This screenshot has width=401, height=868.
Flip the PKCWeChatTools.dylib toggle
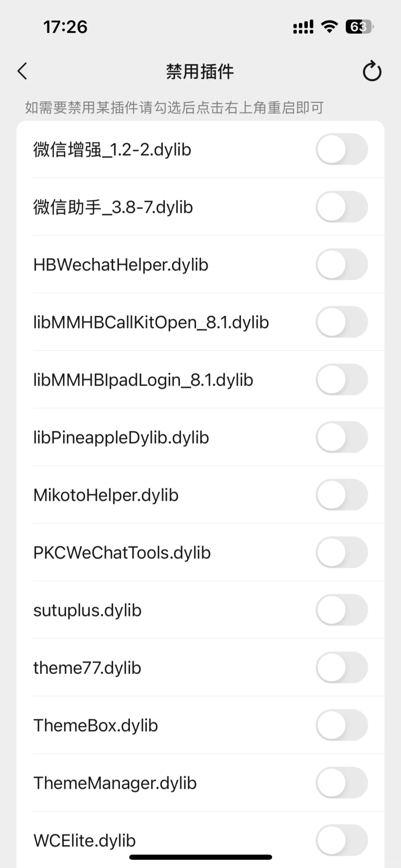342,552
